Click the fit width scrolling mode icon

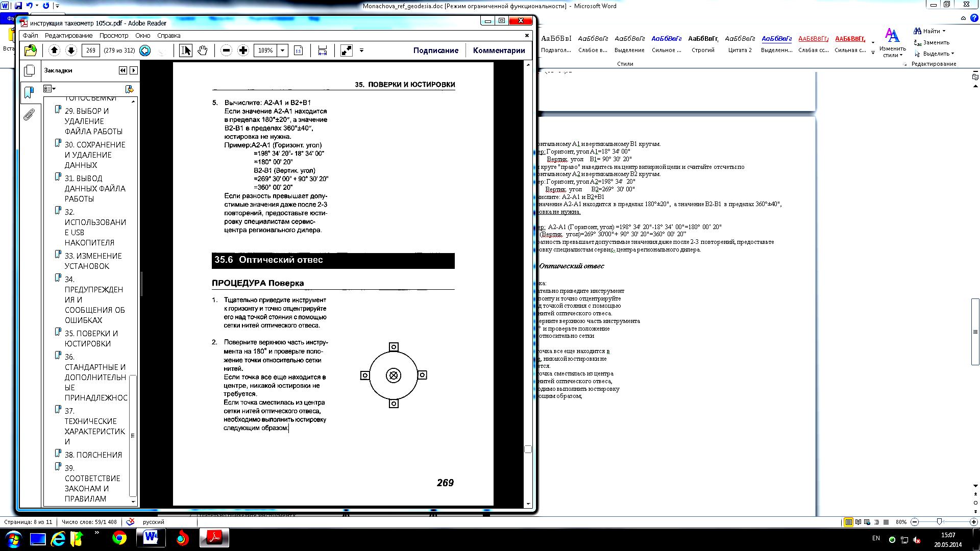(x=323, y=50)
